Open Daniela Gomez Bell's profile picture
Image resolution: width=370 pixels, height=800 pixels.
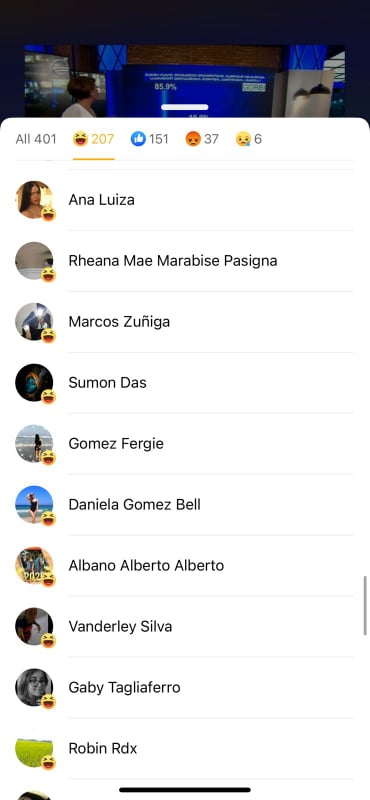(x=34, y=505)
